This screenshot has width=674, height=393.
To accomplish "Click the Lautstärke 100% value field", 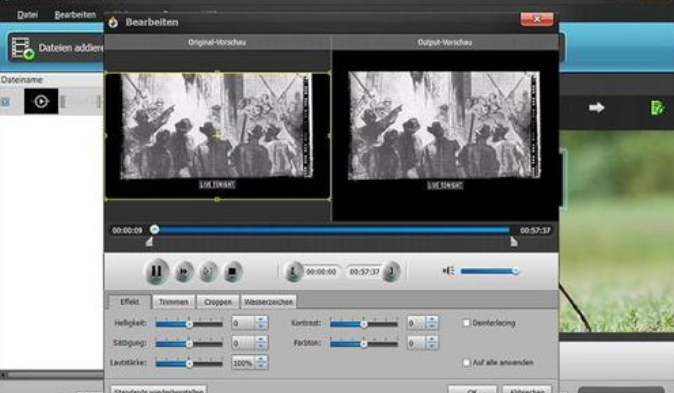I will point(243,363).
